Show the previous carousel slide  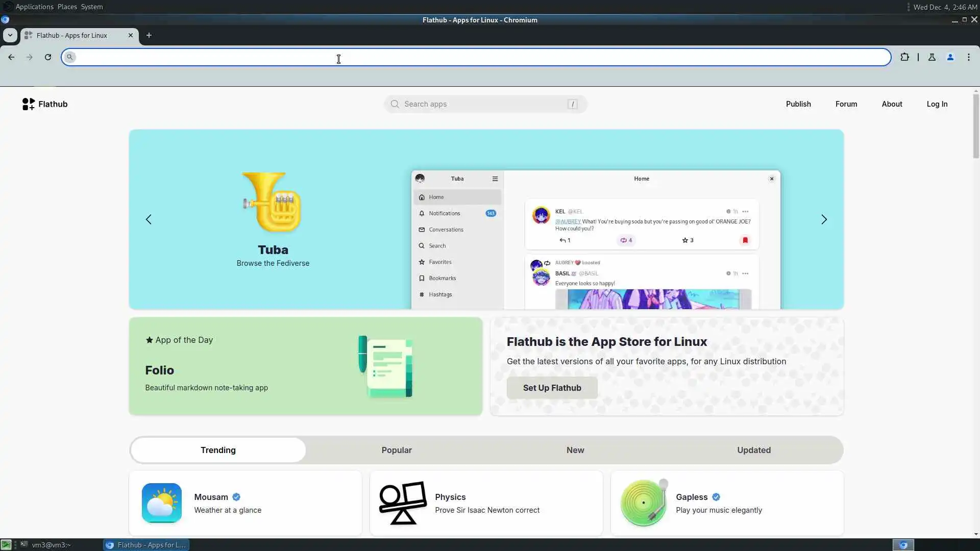[149, 219]
